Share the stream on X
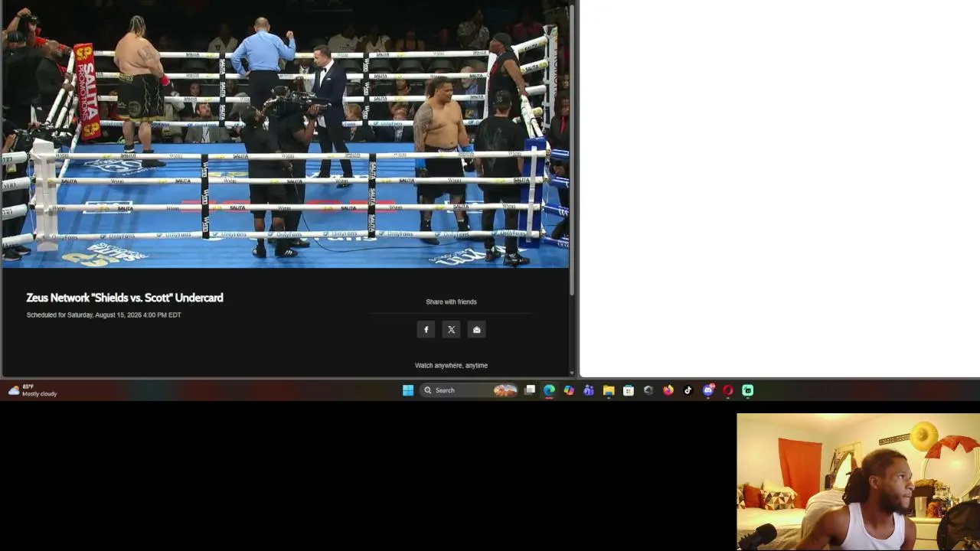 coord(452,330)
